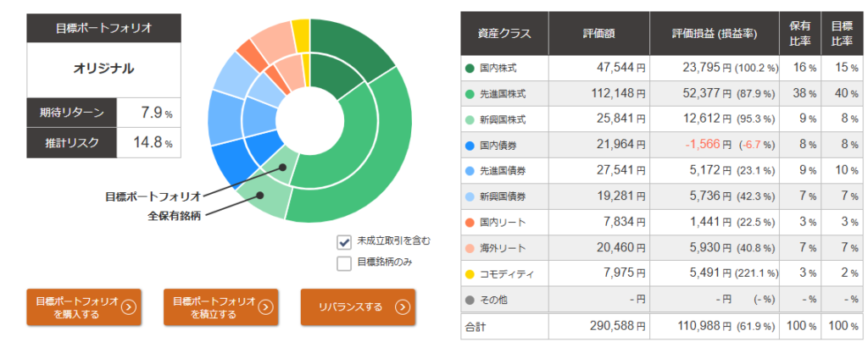
Task: Uncheck the 未成立取引を含む checkbox
Action: (344, 241)
